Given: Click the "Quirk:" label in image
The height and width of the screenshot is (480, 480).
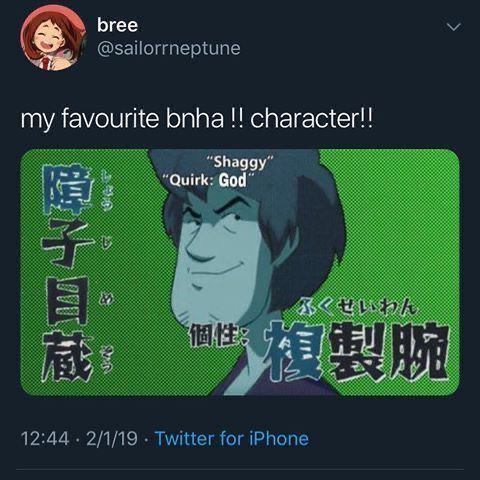Looking at the screenshot, I should pos(190,180).
